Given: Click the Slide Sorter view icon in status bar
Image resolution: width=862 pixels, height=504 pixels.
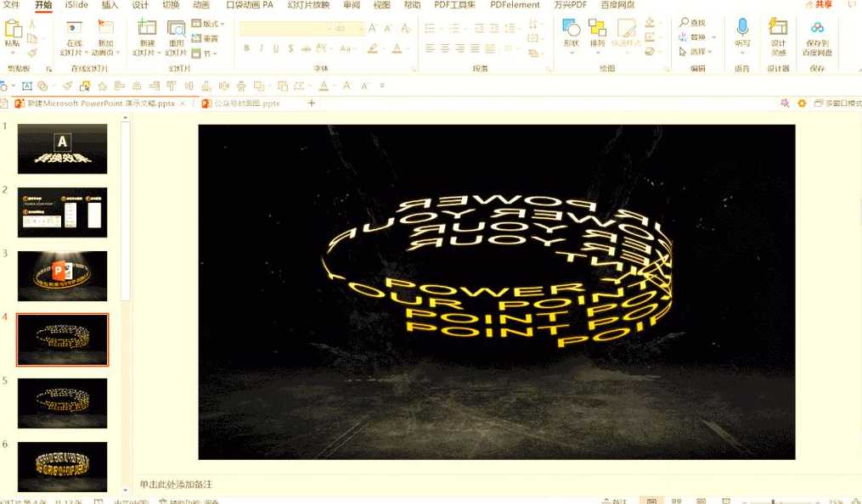Looking at the screenshot, I should (677, 501).
